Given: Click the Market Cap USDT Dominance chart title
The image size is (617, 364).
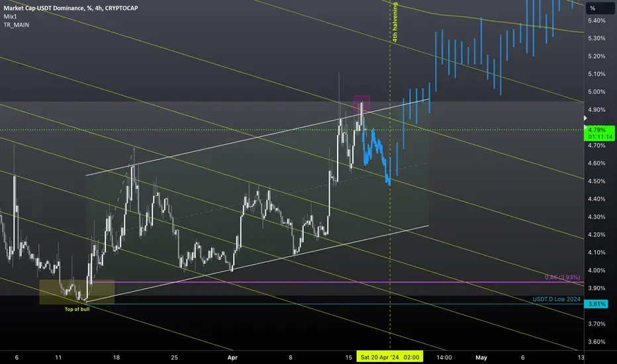Looking at the screenshot, I should [71, 8].
